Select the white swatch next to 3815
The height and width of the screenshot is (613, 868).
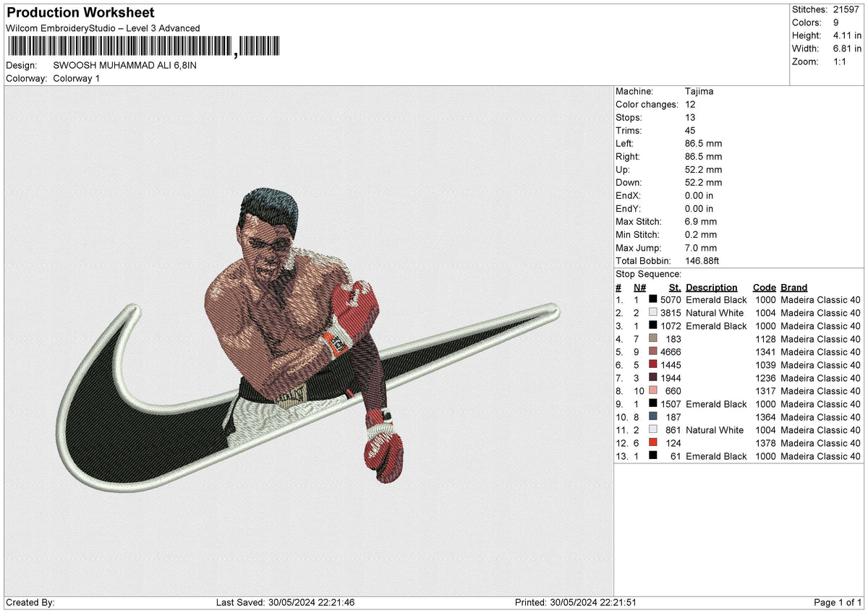pos(653,313)
